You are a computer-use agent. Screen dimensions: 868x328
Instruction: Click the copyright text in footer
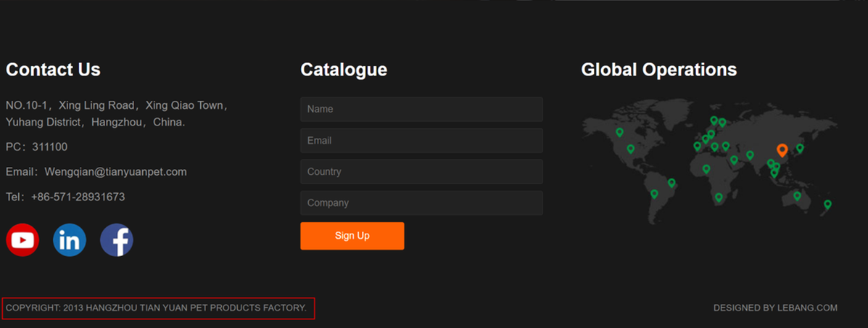[157, 308]
